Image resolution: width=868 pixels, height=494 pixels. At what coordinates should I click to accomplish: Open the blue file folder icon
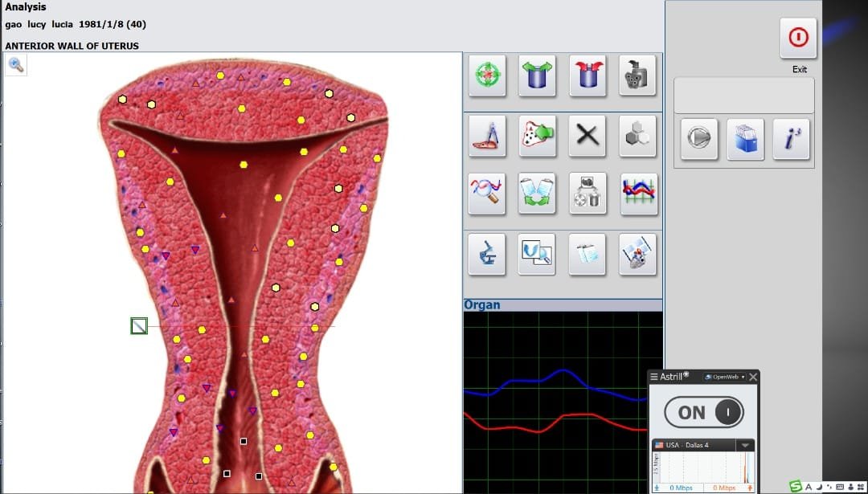[745, 139]
